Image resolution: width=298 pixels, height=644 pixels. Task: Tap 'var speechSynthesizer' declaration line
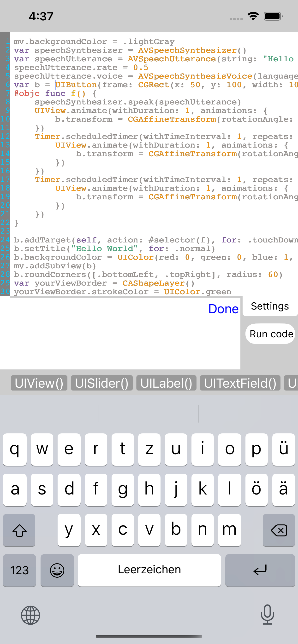coord(130,50)
